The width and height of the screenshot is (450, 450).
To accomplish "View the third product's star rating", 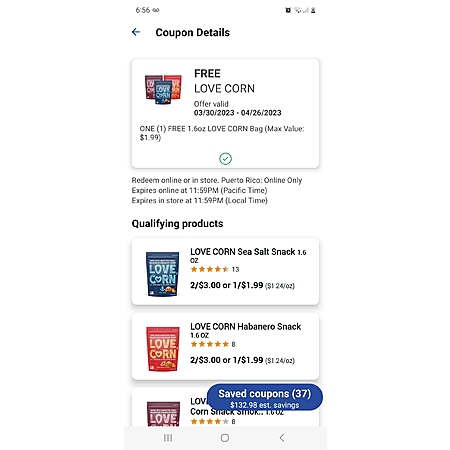I will (213, 421).
